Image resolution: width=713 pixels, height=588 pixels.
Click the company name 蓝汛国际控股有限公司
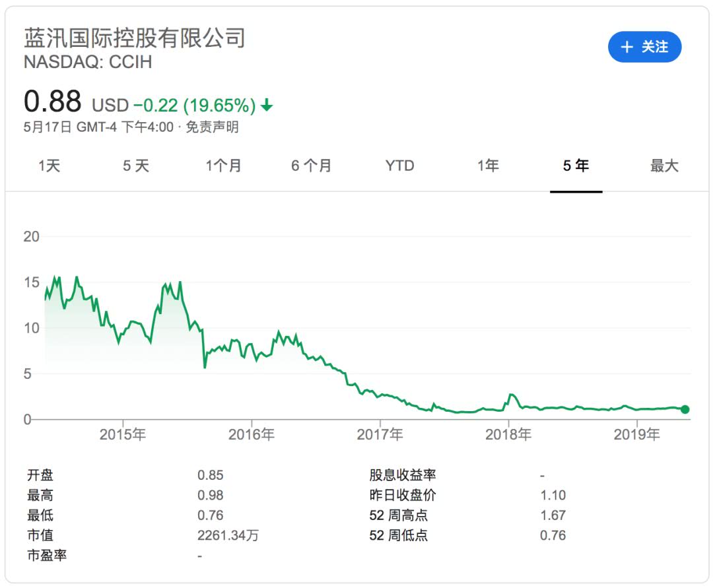pyautogui.click(x=135, y=38)
